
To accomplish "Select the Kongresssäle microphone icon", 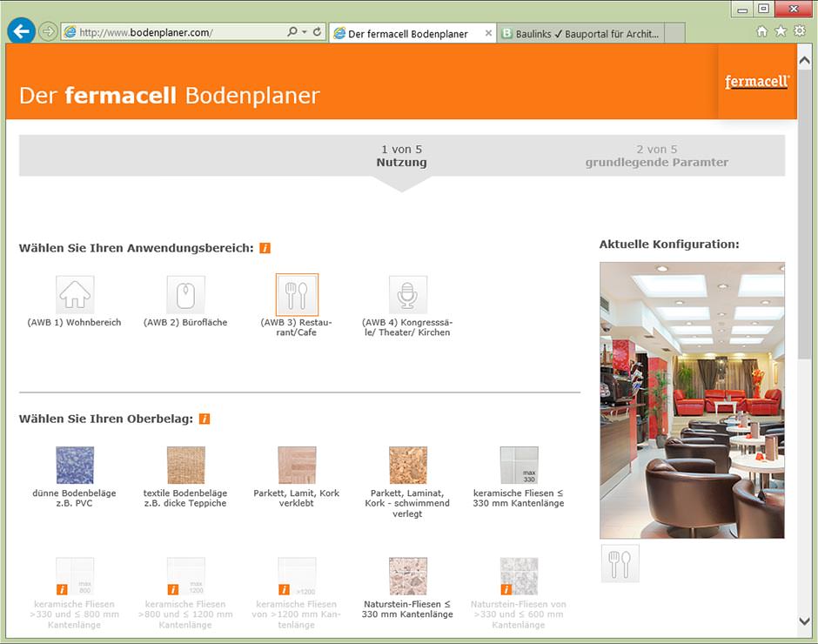I will pos(408,295).
